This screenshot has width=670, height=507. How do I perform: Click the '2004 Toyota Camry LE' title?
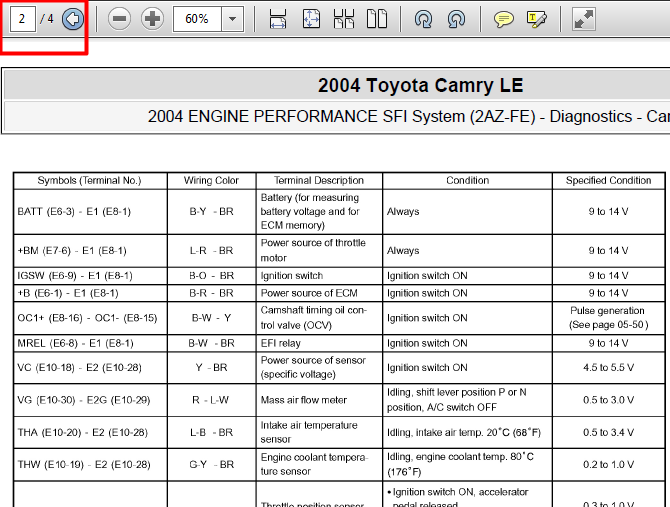click(420, 85)
